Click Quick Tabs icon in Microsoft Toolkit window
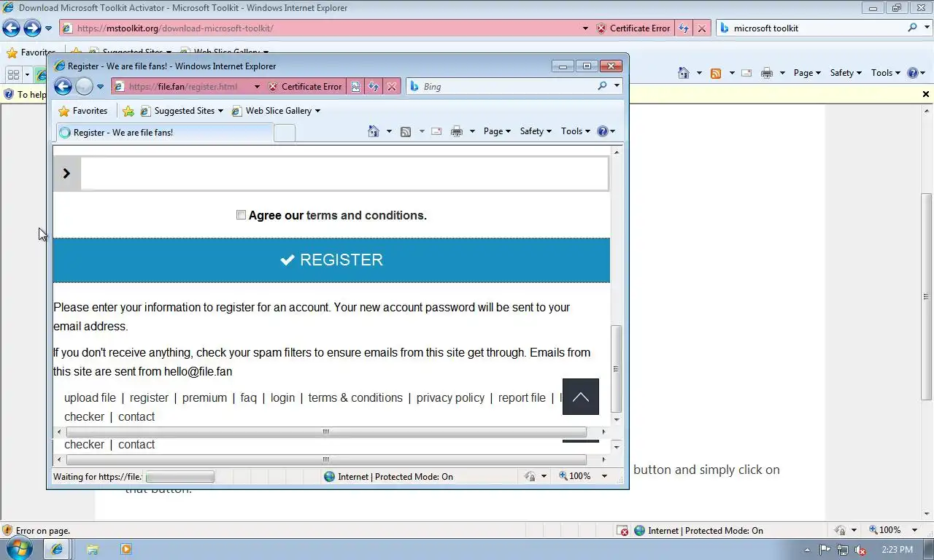Screen dimensions: 934x560 [x=13, y=74]
